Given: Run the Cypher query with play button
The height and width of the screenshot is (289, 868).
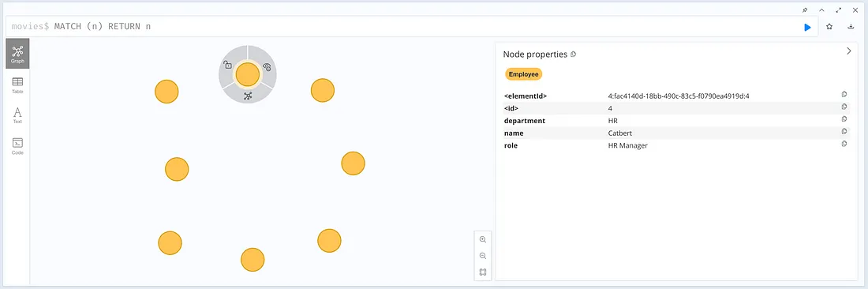Looking at the screenshot, I should (x=808, y=27).
